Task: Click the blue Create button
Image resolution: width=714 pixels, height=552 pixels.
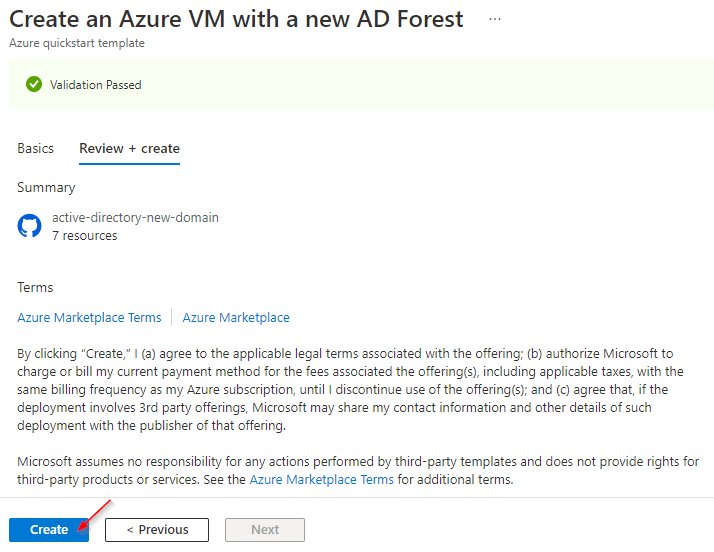Action: (x=49, y=530)
